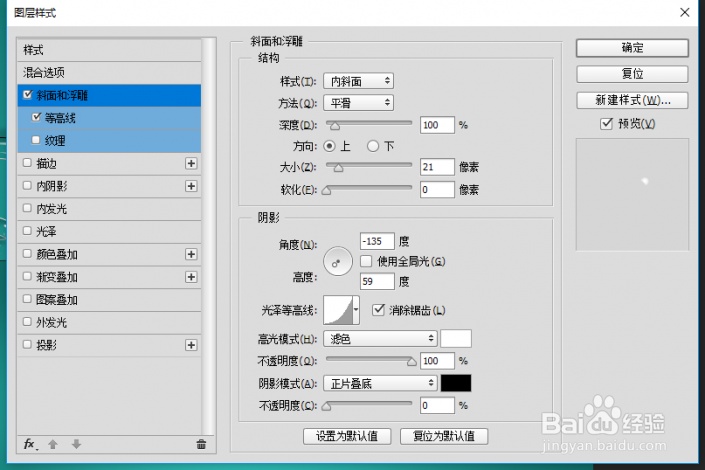The image size is (705, 470).
Task: Select the 内发光 style entry
Action: click(109, 209)
